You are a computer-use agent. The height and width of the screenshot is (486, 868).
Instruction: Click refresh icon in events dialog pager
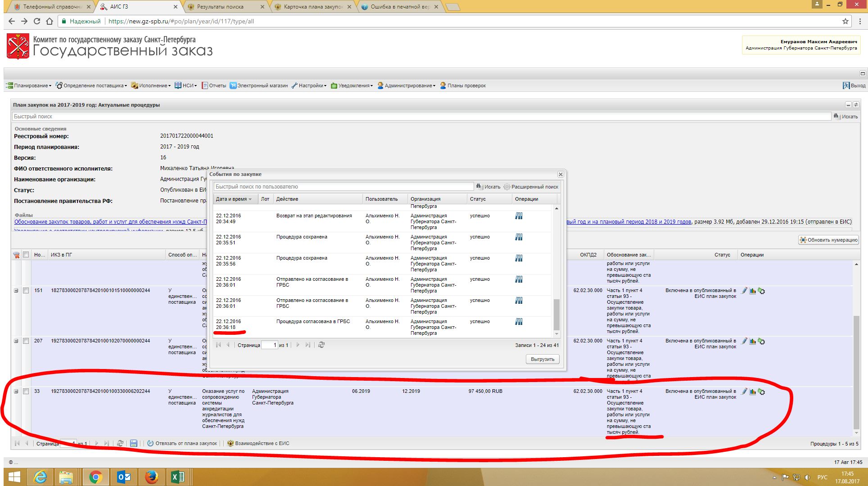[321, 345]
